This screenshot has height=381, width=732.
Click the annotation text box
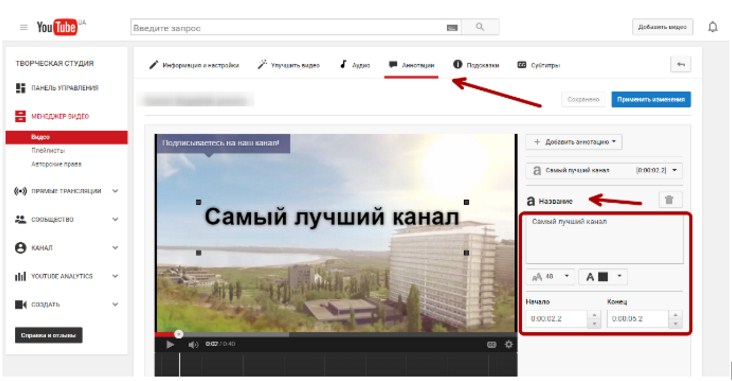pyautogui.click(x=604, y=239)
